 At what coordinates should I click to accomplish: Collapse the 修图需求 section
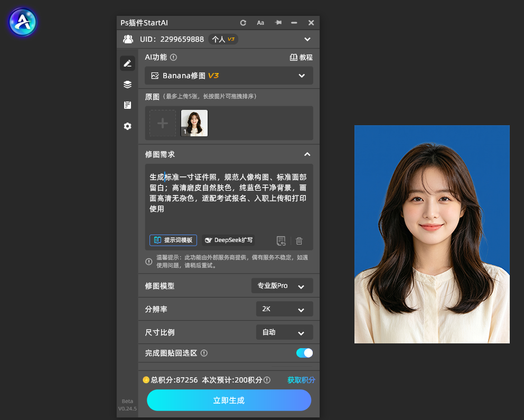pos(307,154)
